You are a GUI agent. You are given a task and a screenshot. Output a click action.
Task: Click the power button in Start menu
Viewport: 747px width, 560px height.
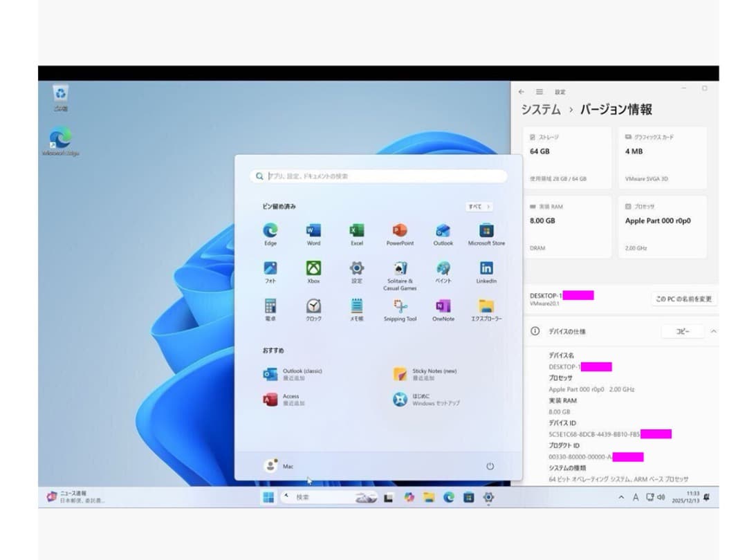tap(490, 466)
